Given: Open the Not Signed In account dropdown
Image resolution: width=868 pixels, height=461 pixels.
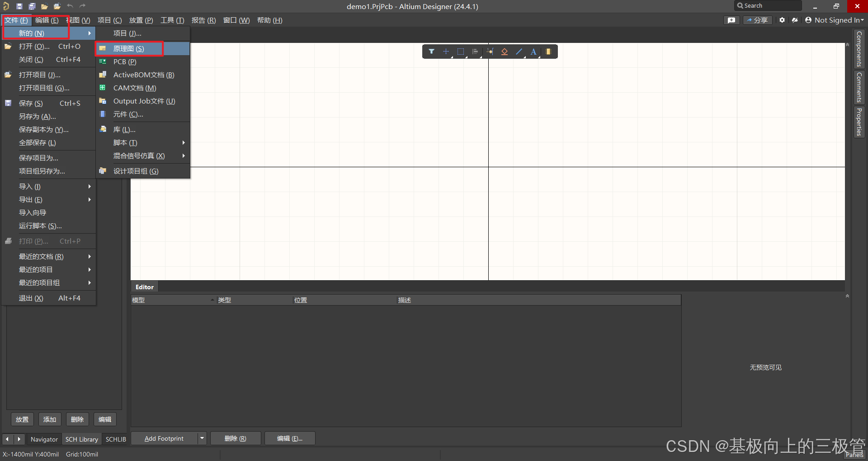Looking at the screenshot, I should click(839, 20).
